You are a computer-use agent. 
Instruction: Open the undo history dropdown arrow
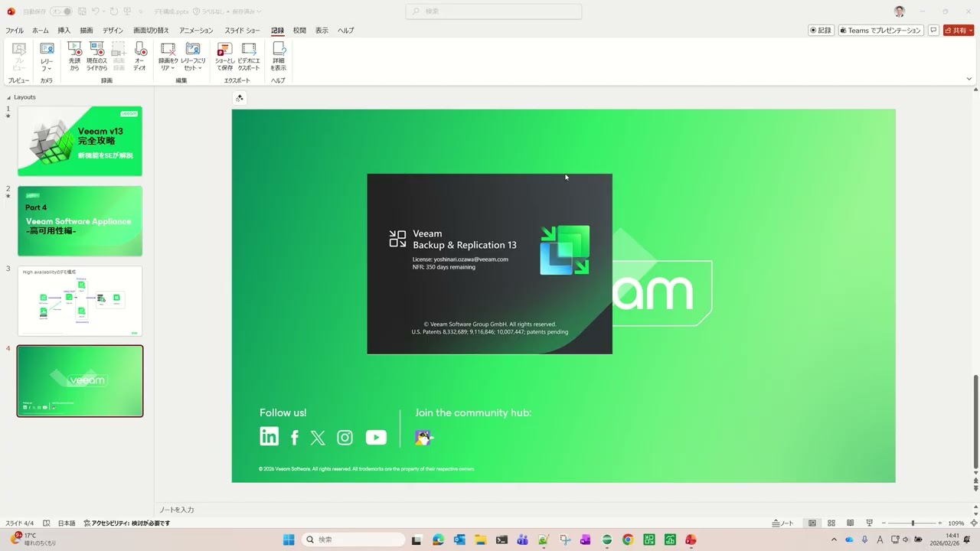click(x=103, y=11)
